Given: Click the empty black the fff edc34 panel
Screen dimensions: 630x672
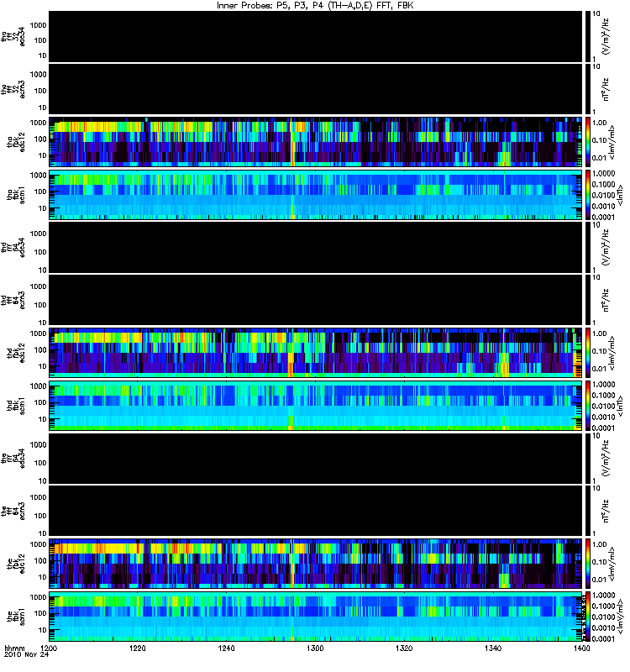Looking at the screenshot, I should coord(316,459).
